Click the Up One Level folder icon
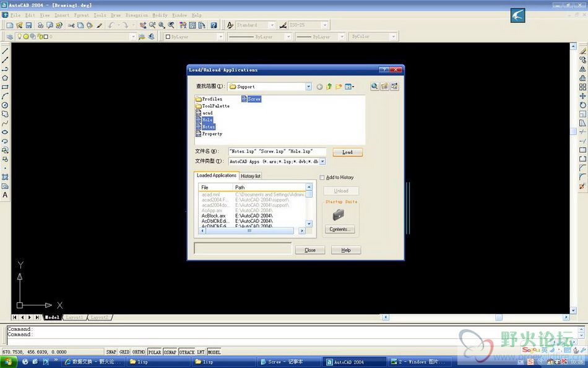588x368 pixels. [x=329, y=86]
